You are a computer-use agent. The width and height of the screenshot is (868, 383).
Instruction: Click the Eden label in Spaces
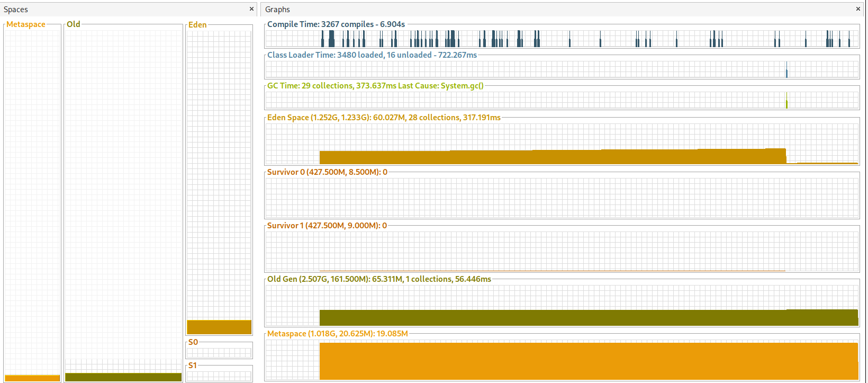click(x=197, y=25)
